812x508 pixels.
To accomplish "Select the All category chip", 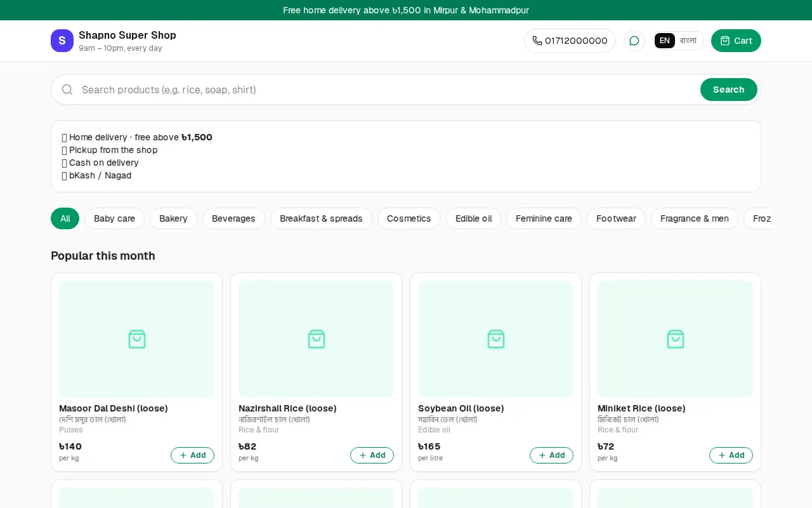I will click(x=65, y=218).
